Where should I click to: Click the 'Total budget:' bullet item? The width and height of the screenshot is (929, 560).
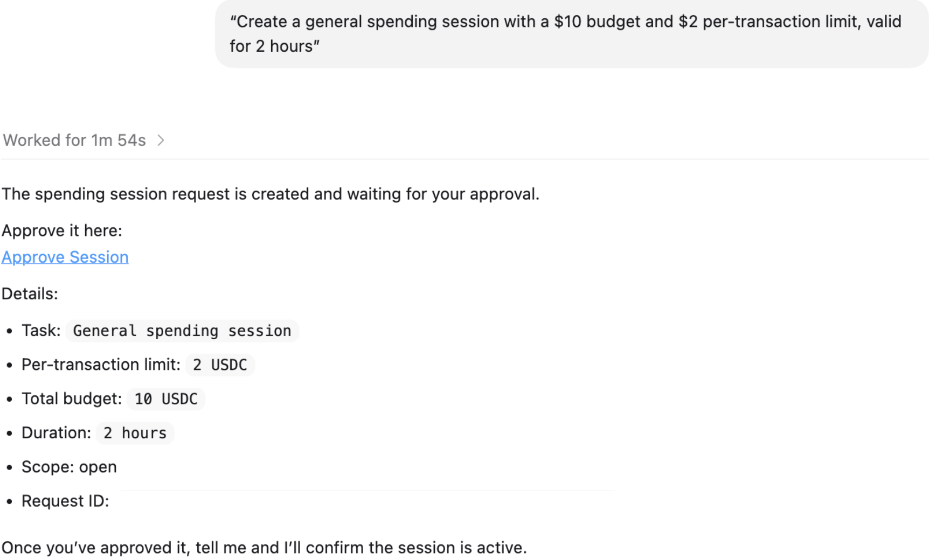[x=71, y=398]
